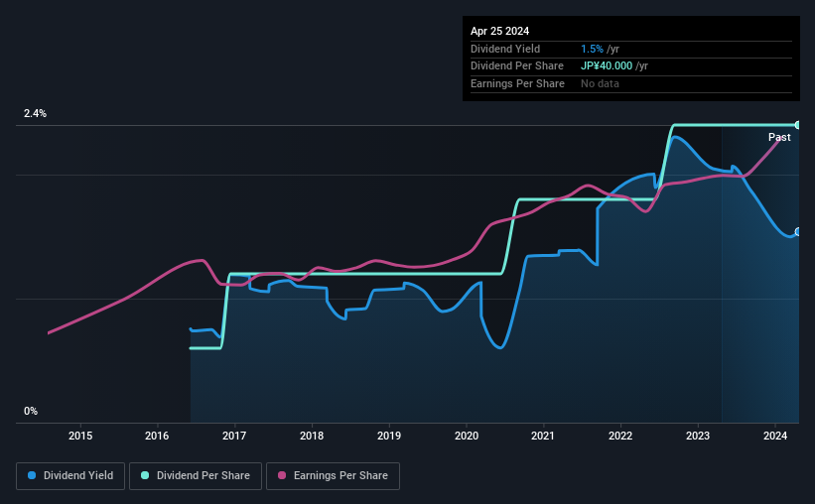Click the 1.5% dividend yield value in tooltip

(592, 49)
